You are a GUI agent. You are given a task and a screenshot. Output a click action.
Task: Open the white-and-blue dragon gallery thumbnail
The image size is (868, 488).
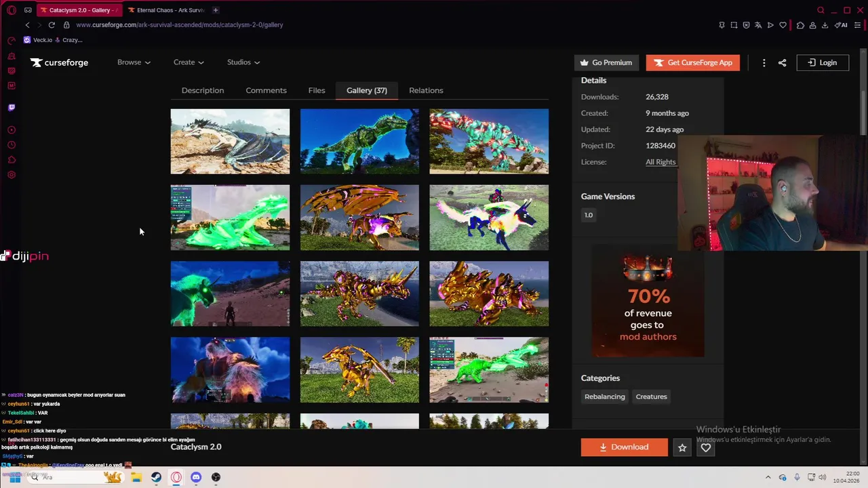click(x=230, y=142)
